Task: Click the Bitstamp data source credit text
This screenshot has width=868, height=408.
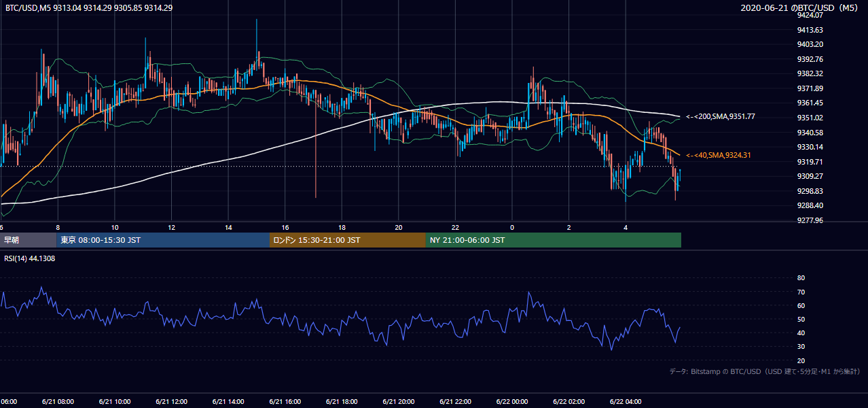Action: (x=765, y=371)
